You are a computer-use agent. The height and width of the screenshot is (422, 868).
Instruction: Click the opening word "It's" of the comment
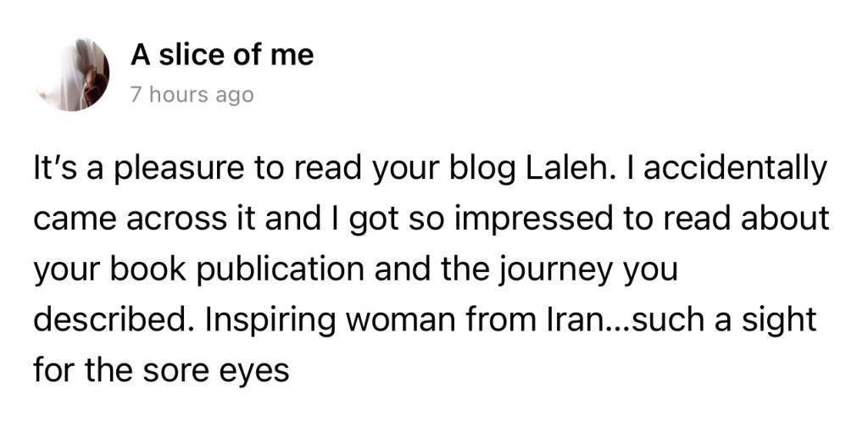click(x=54, y=170)
